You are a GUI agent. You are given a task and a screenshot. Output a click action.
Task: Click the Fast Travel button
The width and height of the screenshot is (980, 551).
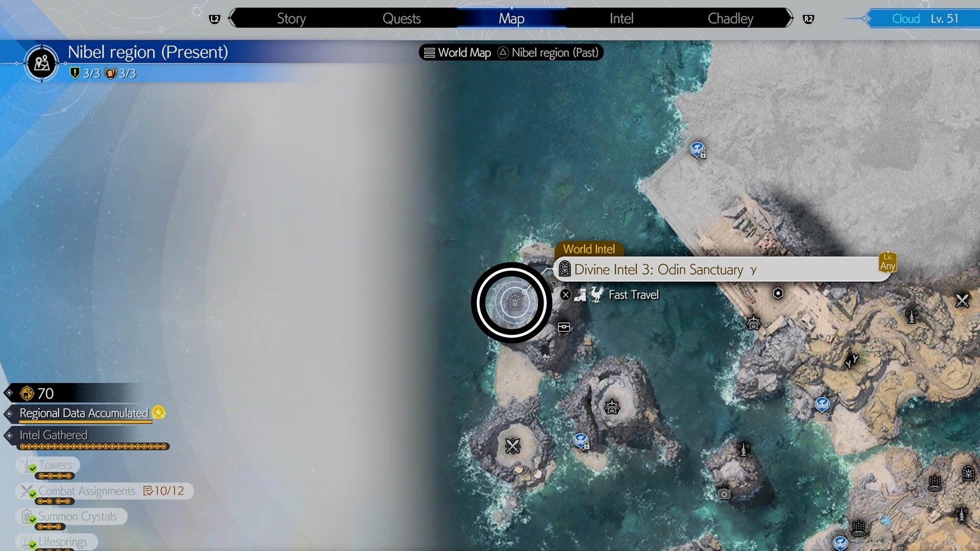pyautogui.click(x=634, y=295)
